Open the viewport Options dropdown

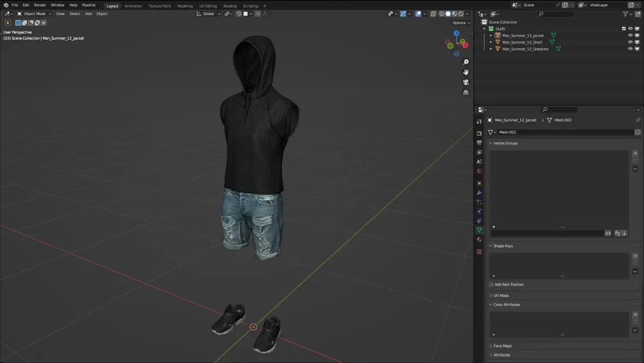[x=461, y=23]
